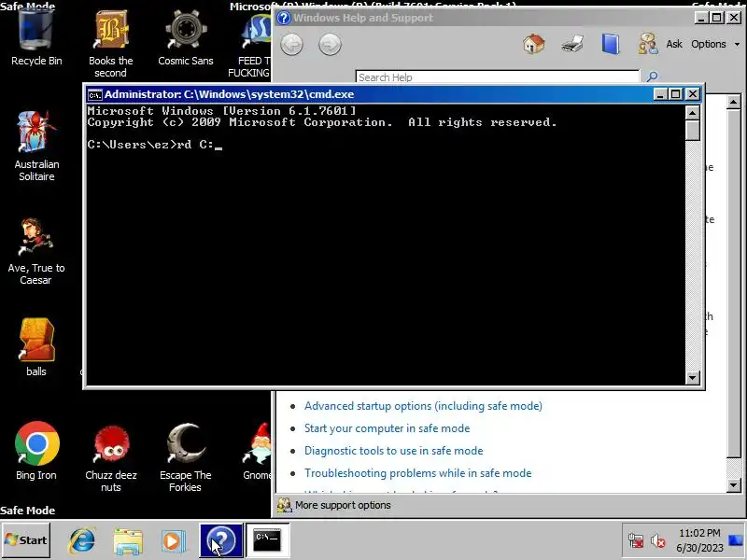Select the balls desktop shortcut
Image resolution: width=747 pixels, height=560 pixels.
[x=36, y=347]
